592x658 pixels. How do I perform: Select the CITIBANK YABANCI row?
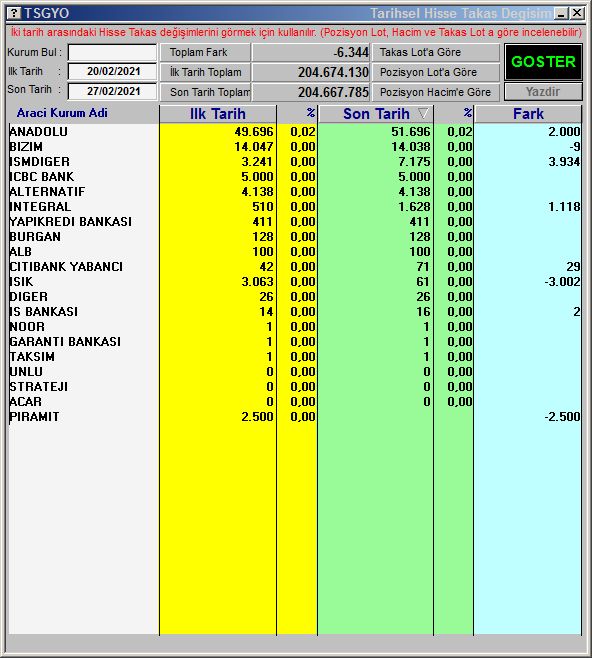pos(295,266)
